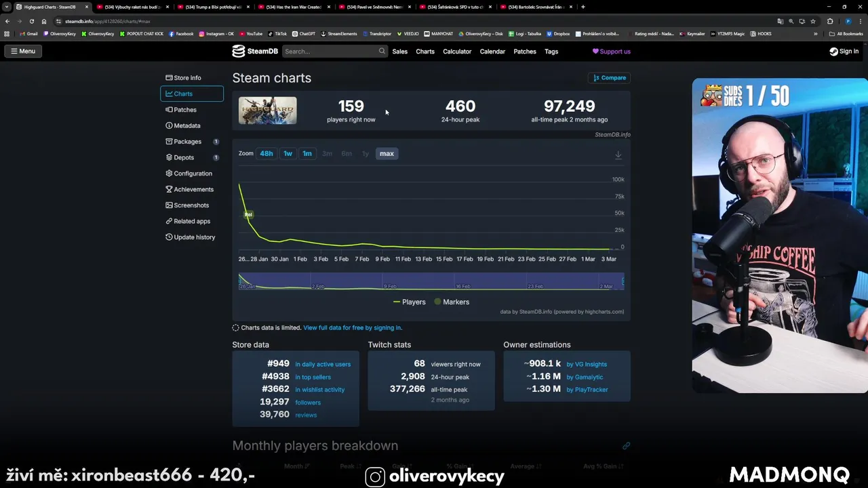Select Depots in sidebar
The height and width of the screenshot is (488, 868).
[192, 157]
